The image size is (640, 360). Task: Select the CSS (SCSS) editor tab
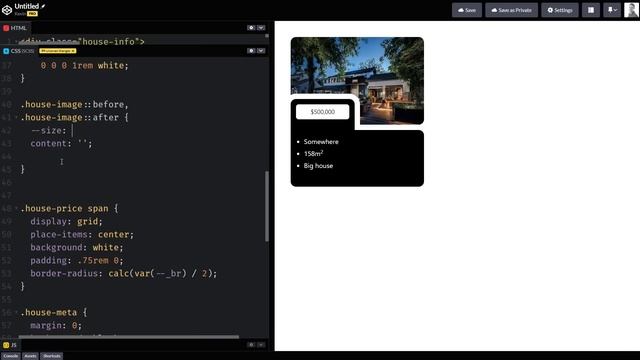18,51
